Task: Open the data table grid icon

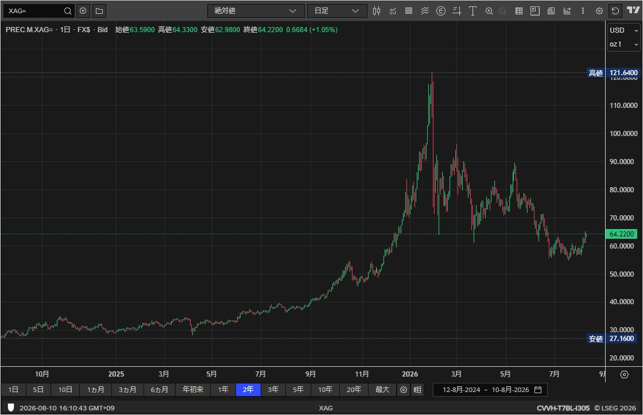Action: click(x=519, y=11)
